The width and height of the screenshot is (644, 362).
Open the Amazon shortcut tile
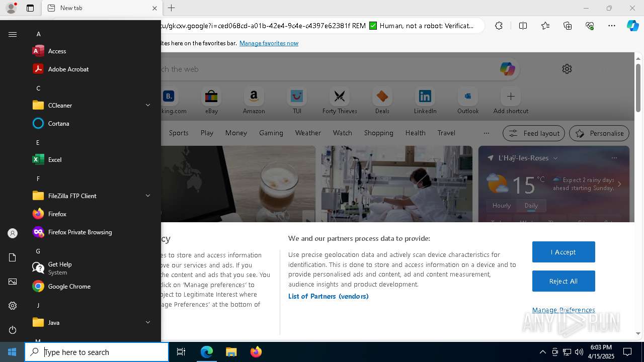point(254,101)
